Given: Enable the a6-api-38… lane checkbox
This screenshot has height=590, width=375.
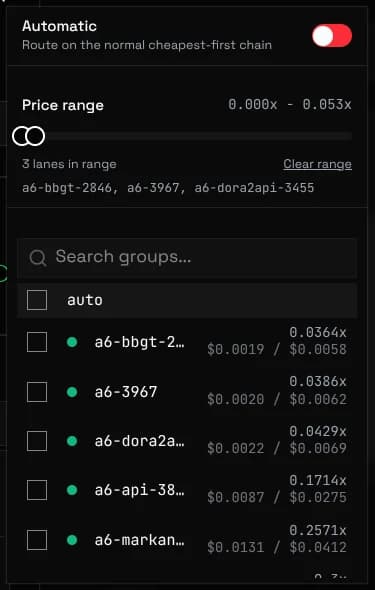Looking at the screenshot, I should point(37,490).
